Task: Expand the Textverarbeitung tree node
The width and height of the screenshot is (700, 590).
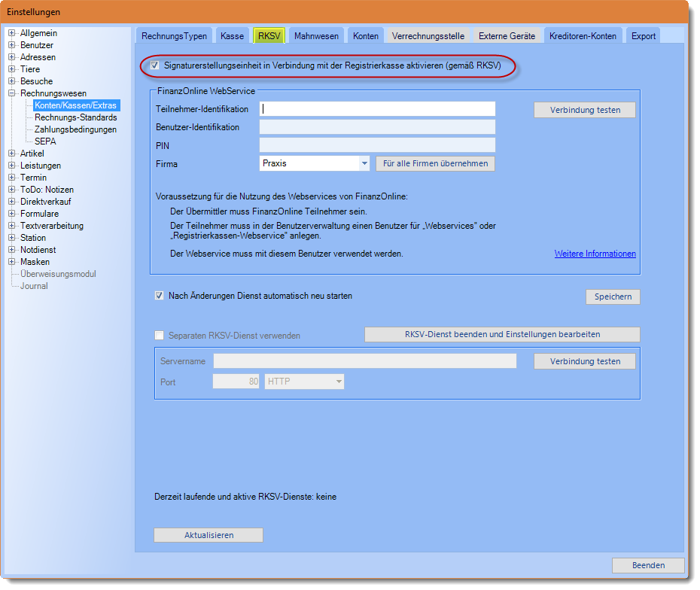Action: pyautogui.click(x=12, y=226)
